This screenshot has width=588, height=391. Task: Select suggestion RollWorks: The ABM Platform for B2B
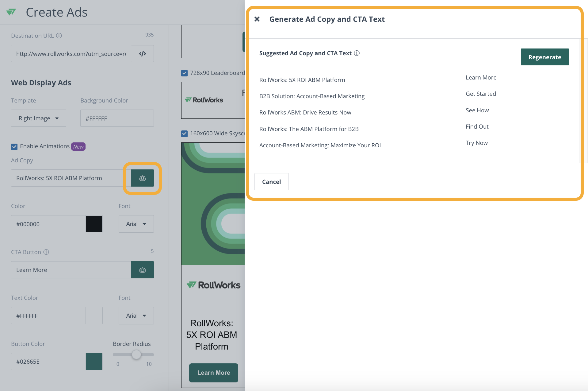click(309, 129)
